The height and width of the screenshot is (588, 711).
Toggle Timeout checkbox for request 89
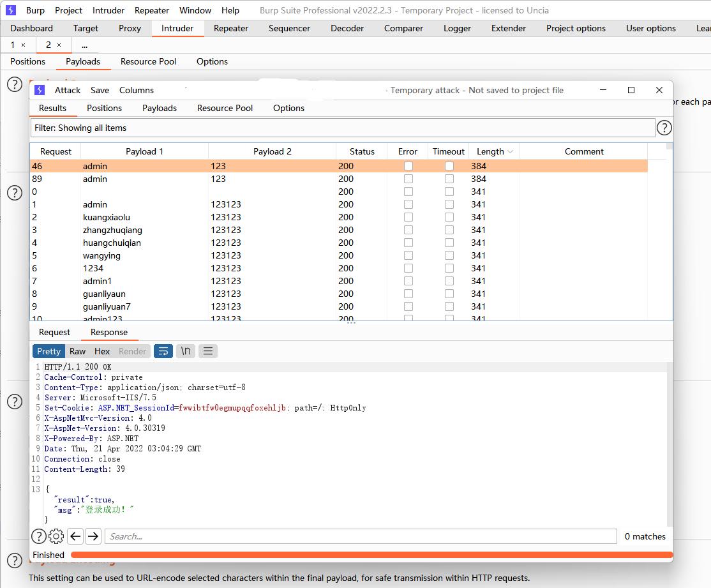449,179
